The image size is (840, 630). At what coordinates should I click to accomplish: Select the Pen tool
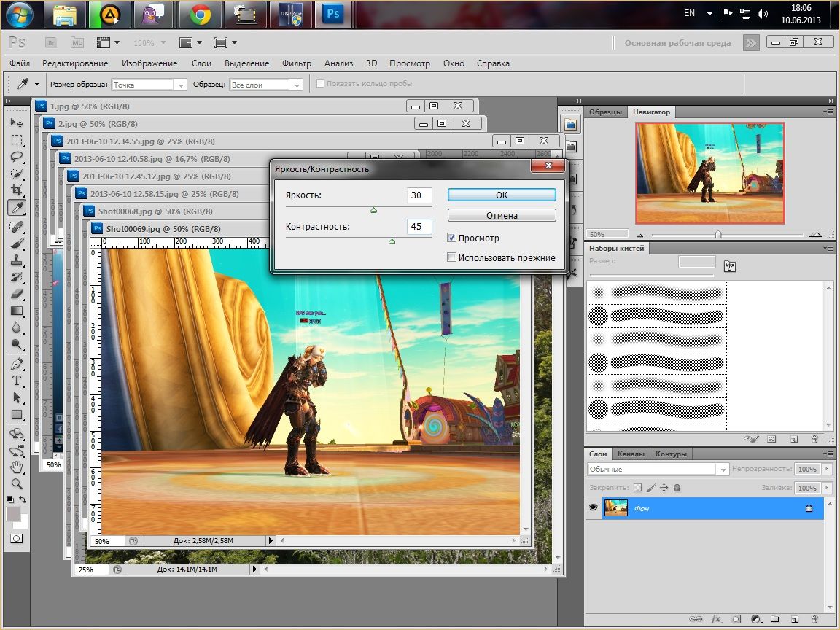click(17, 364)
